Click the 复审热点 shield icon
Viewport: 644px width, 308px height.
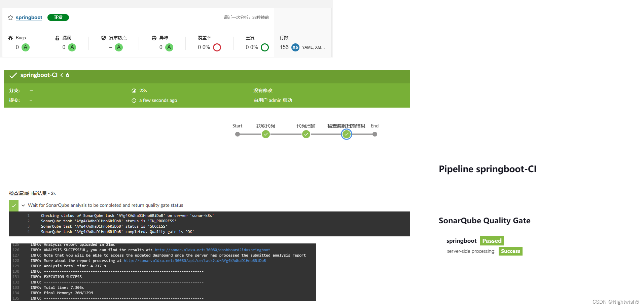click(104, 38)
